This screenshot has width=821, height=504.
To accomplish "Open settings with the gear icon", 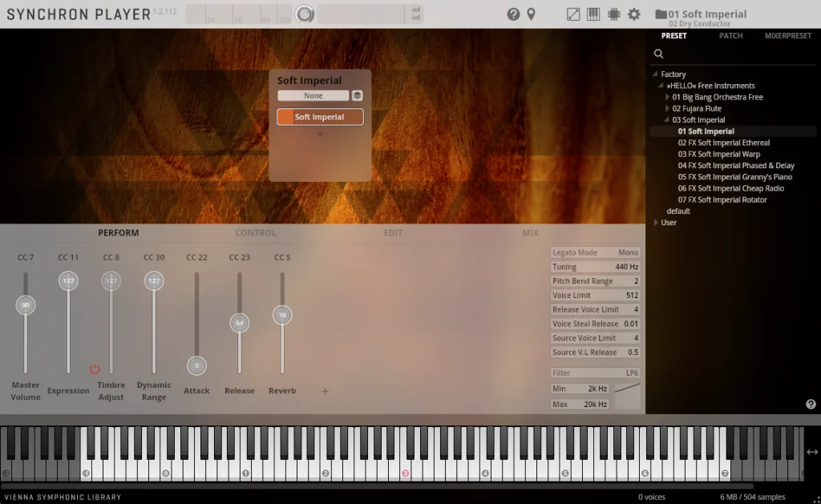I will click(634, 14).
